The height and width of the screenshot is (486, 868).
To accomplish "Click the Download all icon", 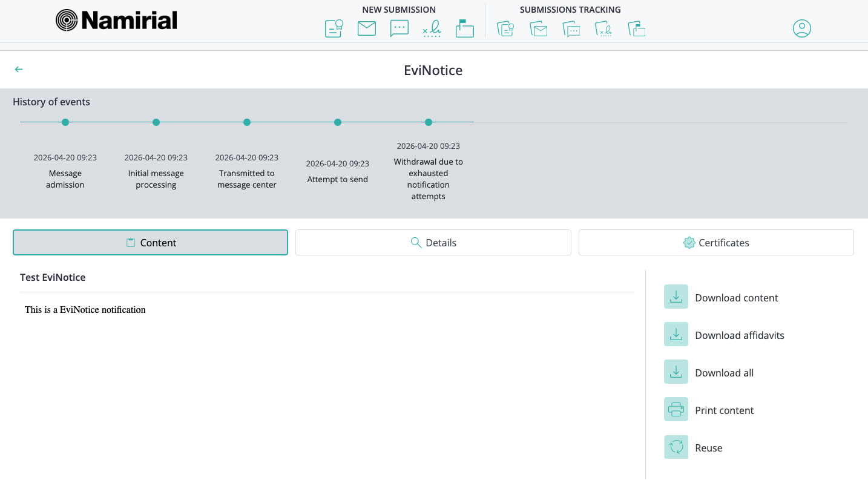I will [676, 372].
